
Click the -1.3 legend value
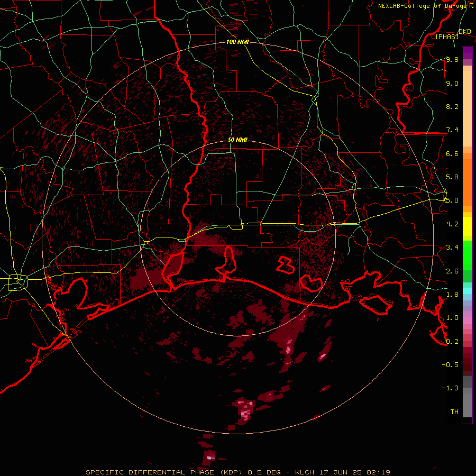click(450, 388)
